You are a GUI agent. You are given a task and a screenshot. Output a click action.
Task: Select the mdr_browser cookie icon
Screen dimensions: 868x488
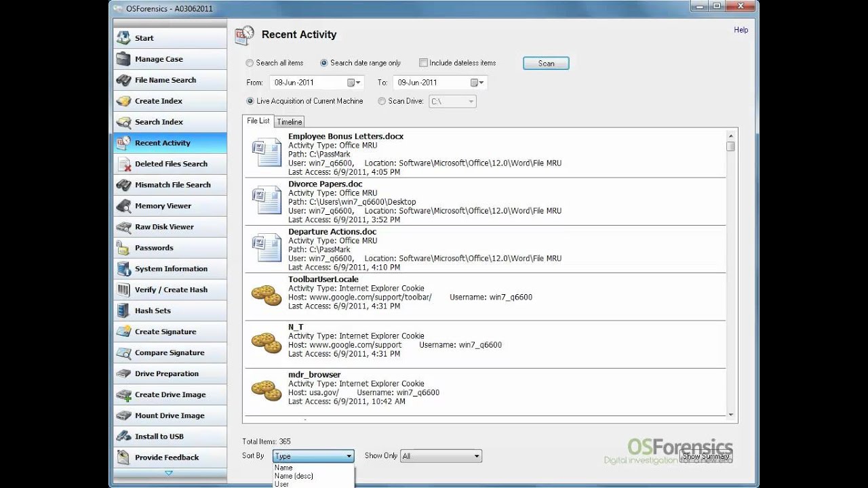267,390
